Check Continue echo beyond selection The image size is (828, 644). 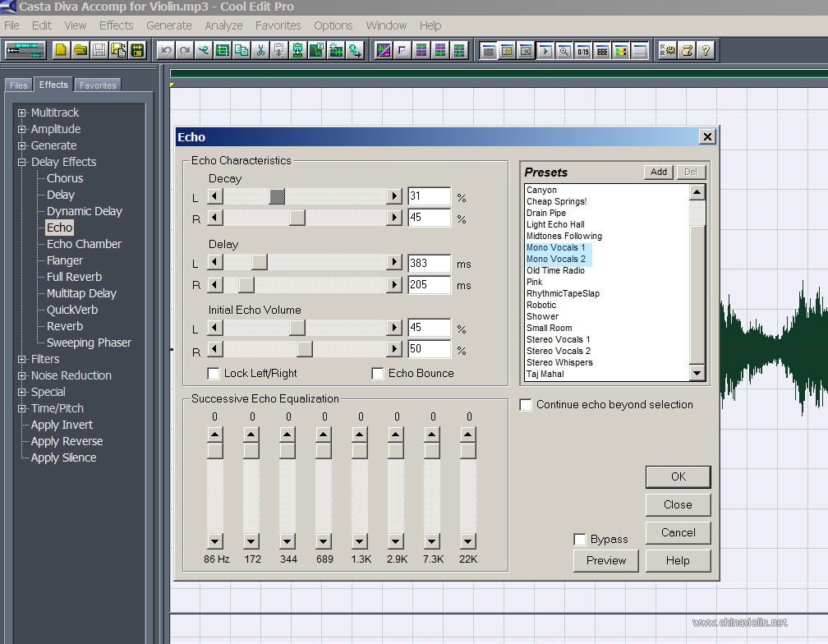pyautogui.click(x=526, y=405)
